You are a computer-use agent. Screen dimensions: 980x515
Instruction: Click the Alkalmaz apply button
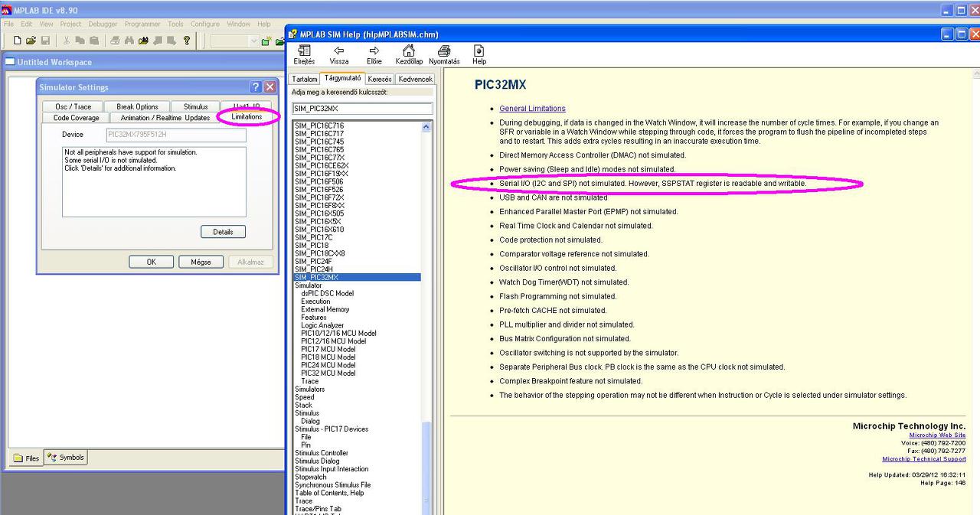click(x=250, y=262)
